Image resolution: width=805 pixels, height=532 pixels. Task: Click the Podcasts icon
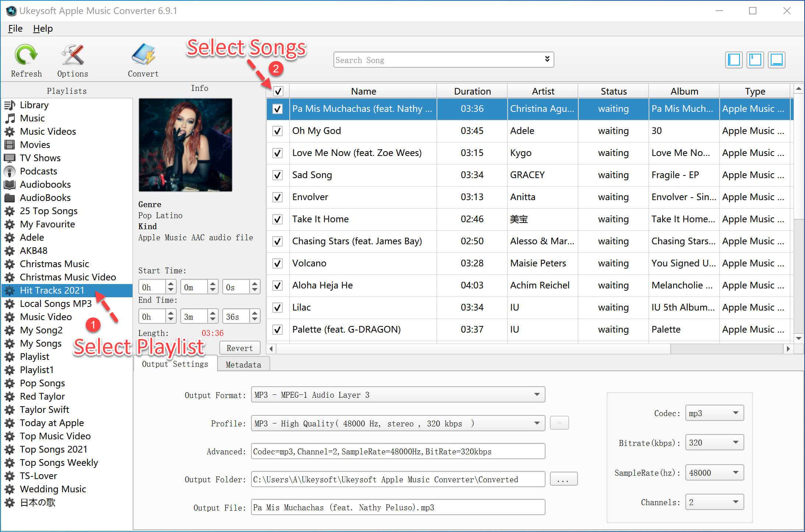pos(10,171)
